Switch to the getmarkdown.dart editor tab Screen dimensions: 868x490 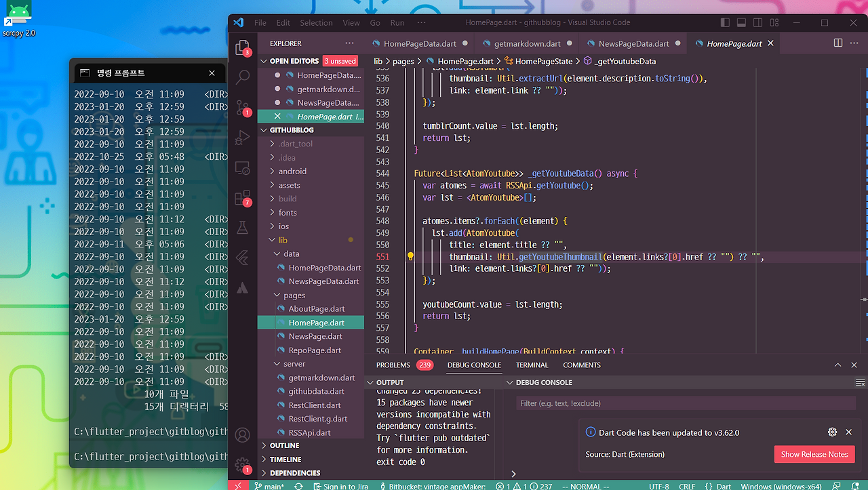pos(527,43)
